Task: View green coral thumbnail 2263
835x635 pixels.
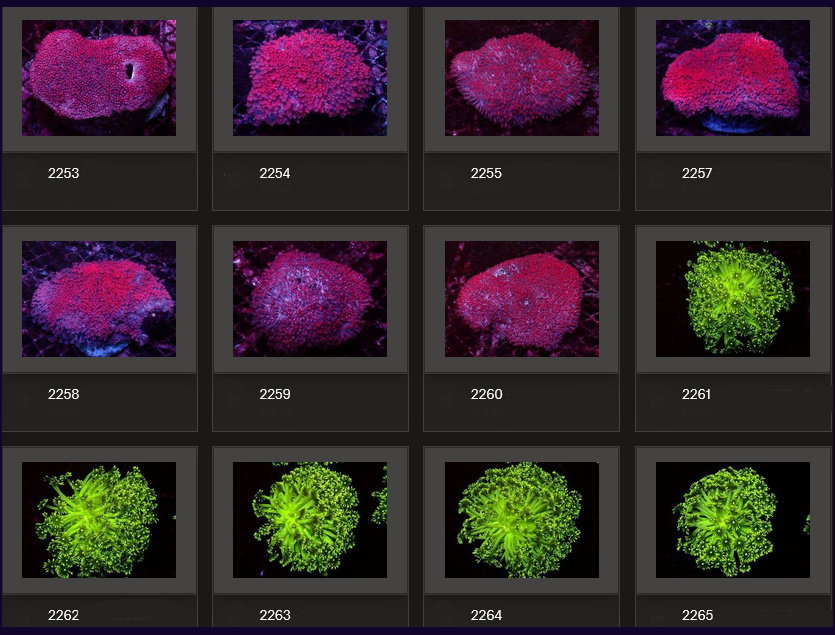Action: tap(310, 520)
